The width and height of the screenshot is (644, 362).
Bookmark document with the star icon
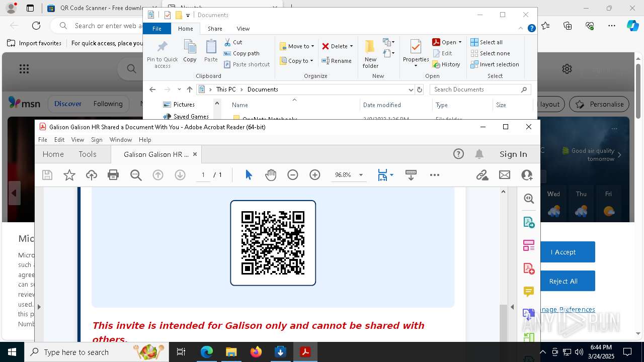point(69,175)
